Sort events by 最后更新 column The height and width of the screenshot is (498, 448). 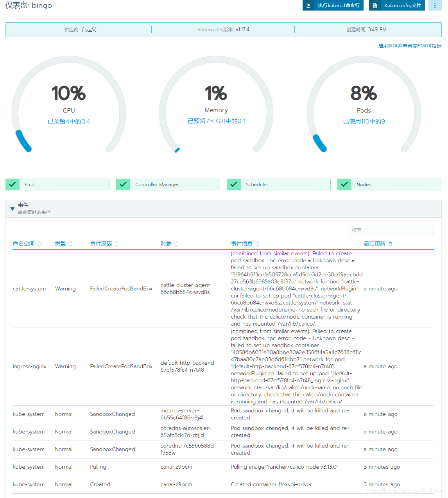click(378, 244)
